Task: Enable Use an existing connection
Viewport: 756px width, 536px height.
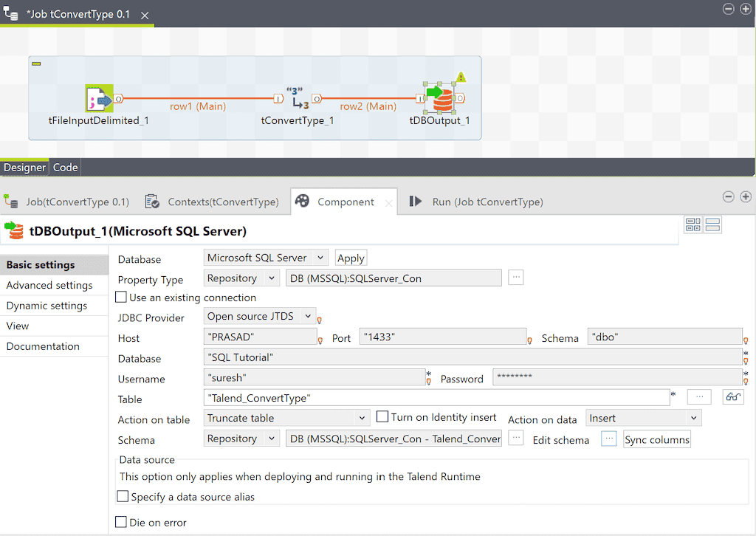Action: (x=123, y=298)
